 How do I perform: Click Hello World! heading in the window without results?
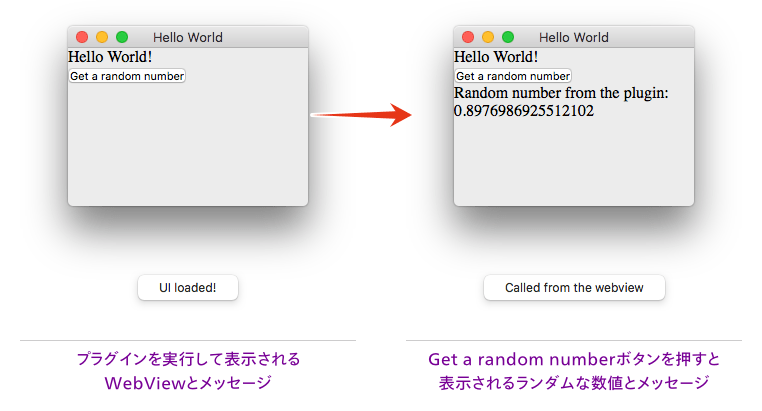(x=110, y=57)
